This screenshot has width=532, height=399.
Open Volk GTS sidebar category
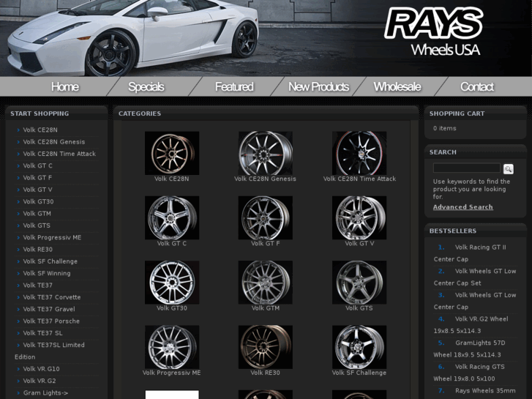(x=37, y=225)
